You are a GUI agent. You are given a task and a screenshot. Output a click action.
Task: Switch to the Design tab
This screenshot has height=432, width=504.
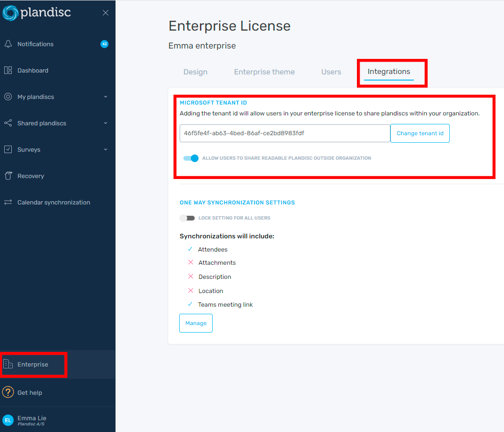point(196,72)
